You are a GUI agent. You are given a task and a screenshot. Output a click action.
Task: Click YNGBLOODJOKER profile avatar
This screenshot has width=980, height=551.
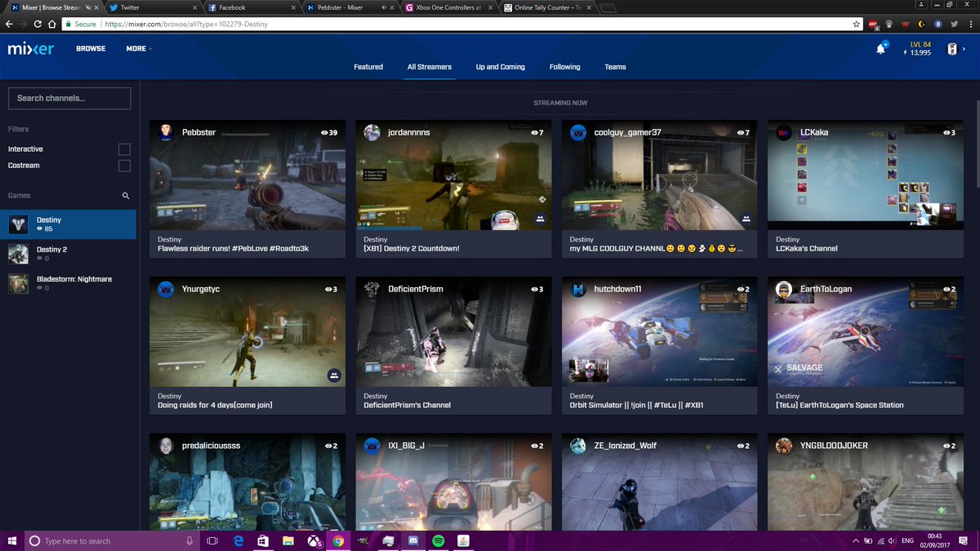coord(783,446)
